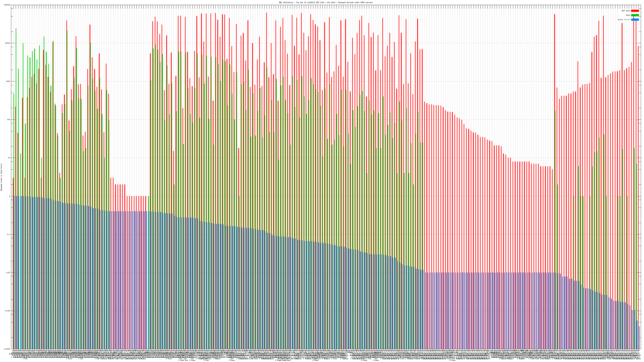Image resolution: width=644 pixels, height=362 pixels.
Task: Click the 0.1 y-axis tick label
Action: [x=9, y=234]
